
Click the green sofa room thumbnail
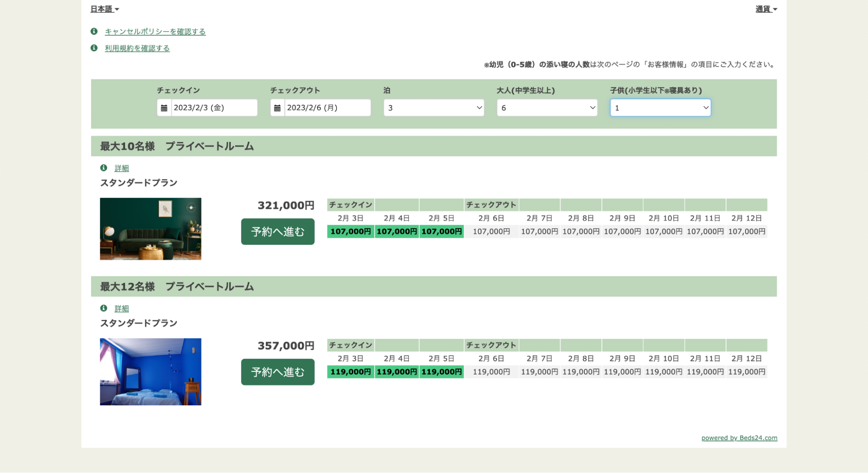pos(150,229)
